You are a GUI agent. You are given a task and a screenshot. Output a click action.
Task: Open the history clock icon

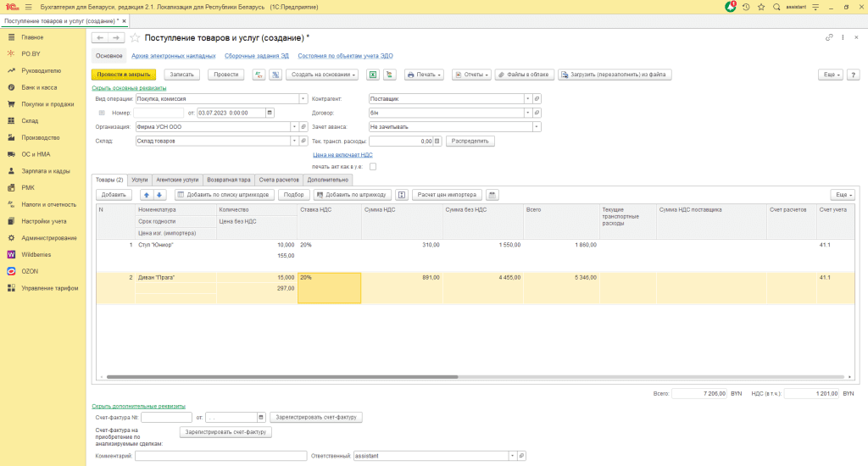coord(746,7)
